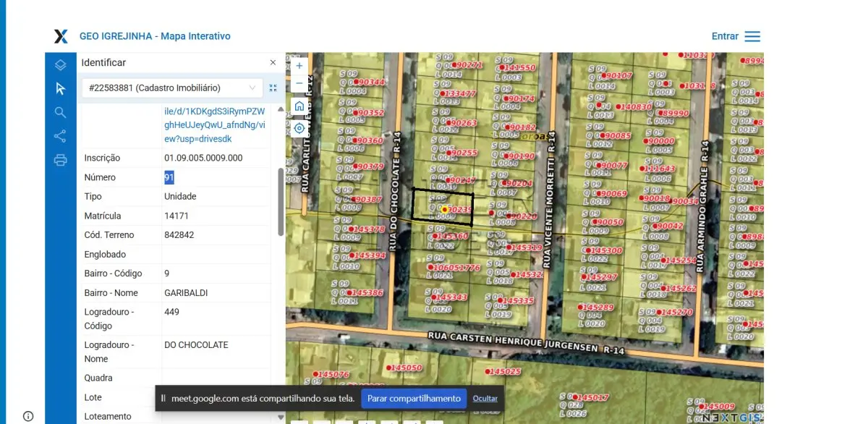Viewport: 868px width, 424px height.
Task: Click Matrícula value 14171
Action: click(176, 216)
